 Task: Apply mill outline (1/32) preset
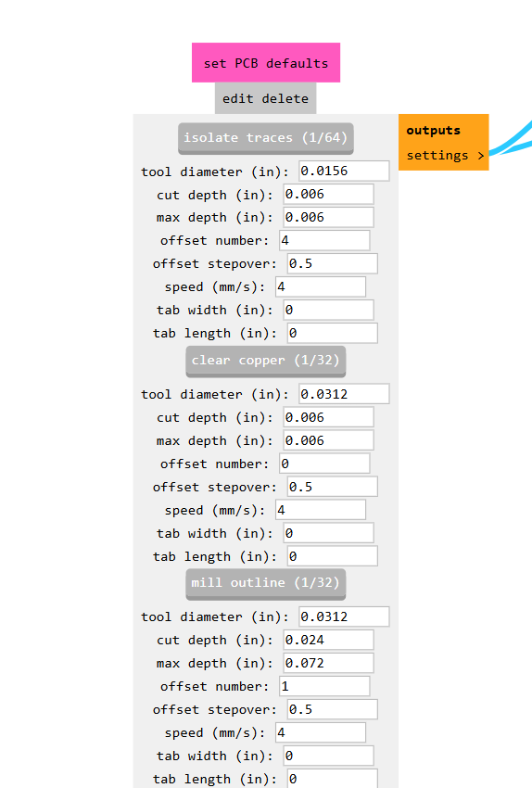[x=266, y=583]
